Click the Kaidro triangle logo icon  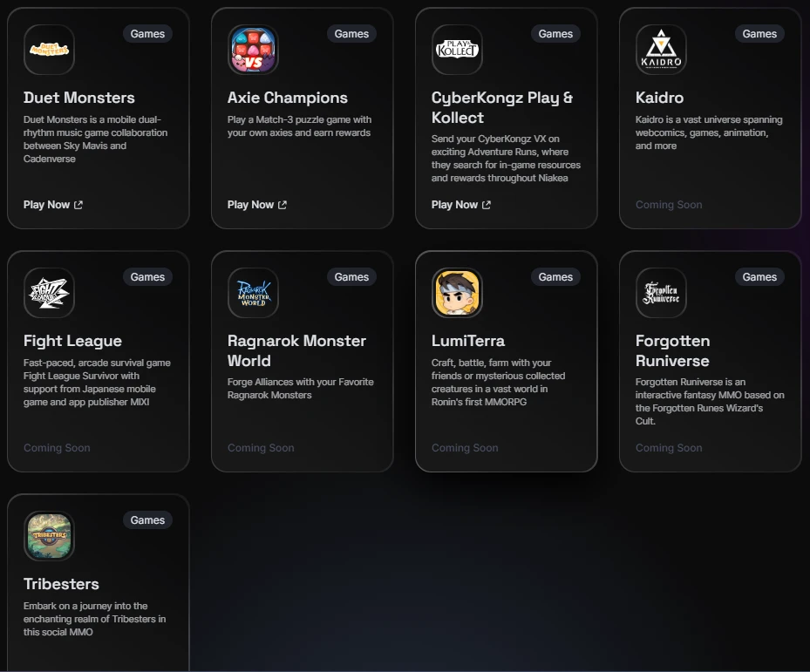(x=661, y=50)
